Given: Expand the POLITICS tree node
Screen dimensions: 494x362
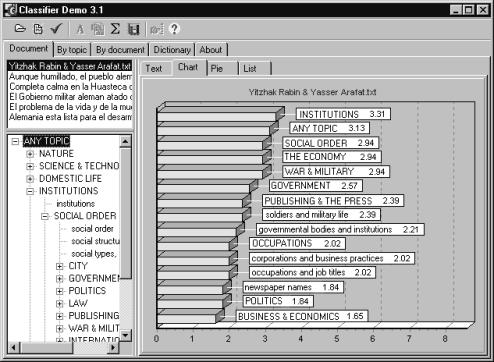Looking at the screenshot, I should click(60, 291).
